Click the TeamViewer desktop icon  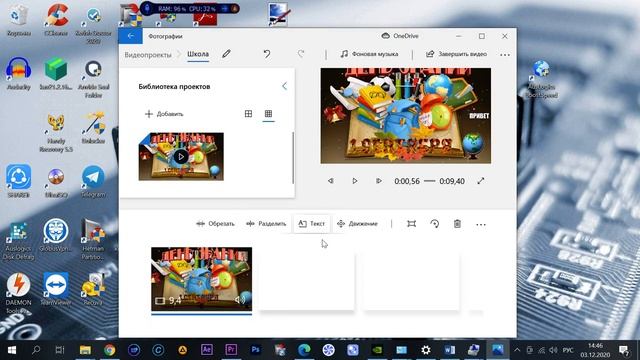(x=56, y=289)
